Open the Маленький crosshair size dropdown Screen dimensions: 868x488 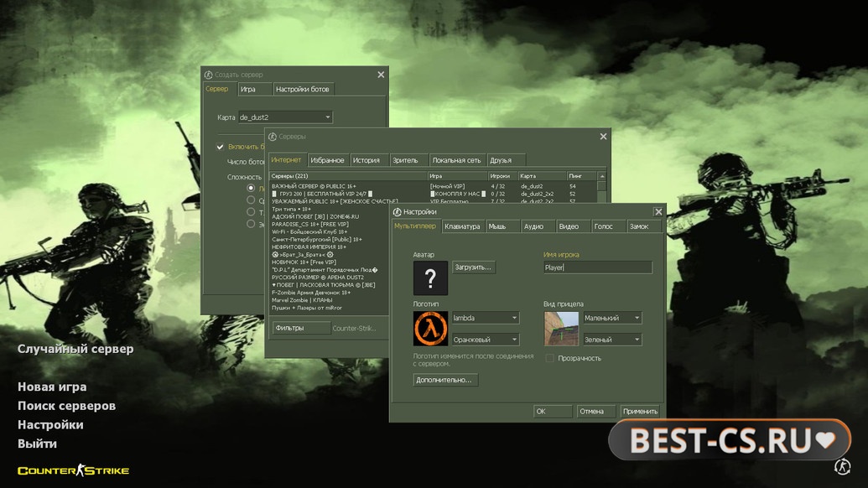click(612, 318)
